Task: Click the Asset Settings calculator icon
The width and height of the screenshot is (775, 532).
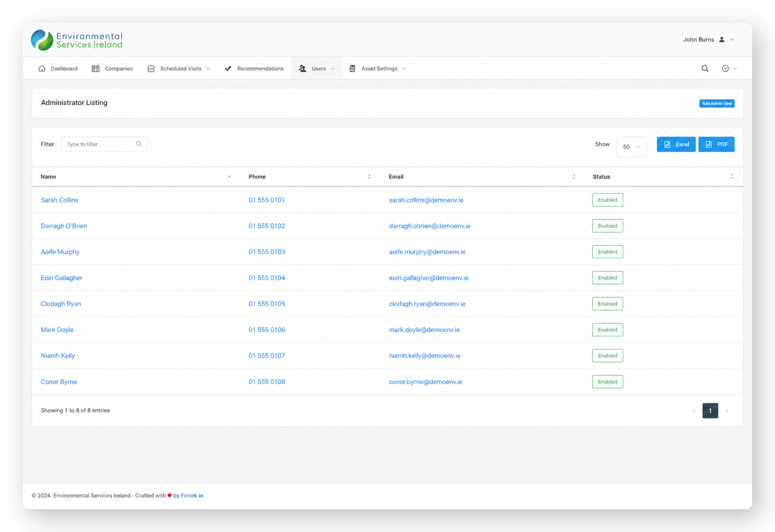Action: [352, 68]
